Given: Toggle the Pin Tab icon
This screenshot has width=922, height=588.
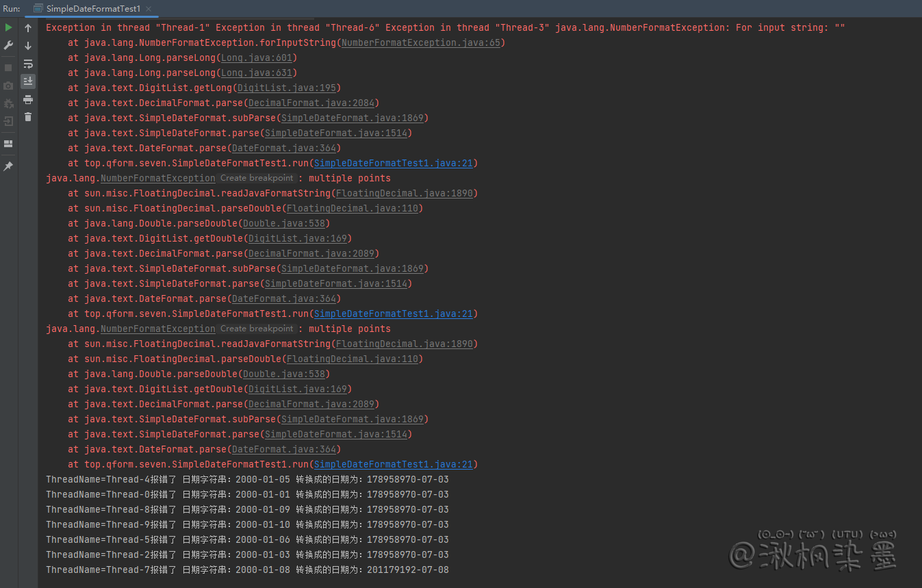Looking at the screenshot, I should [8, 166].
